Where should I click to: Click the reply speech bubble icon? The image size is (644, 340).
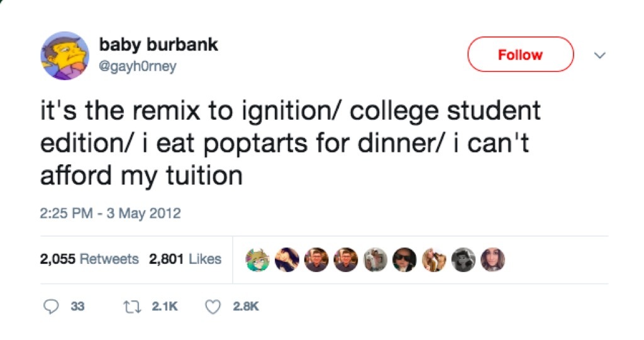point(52,307)
